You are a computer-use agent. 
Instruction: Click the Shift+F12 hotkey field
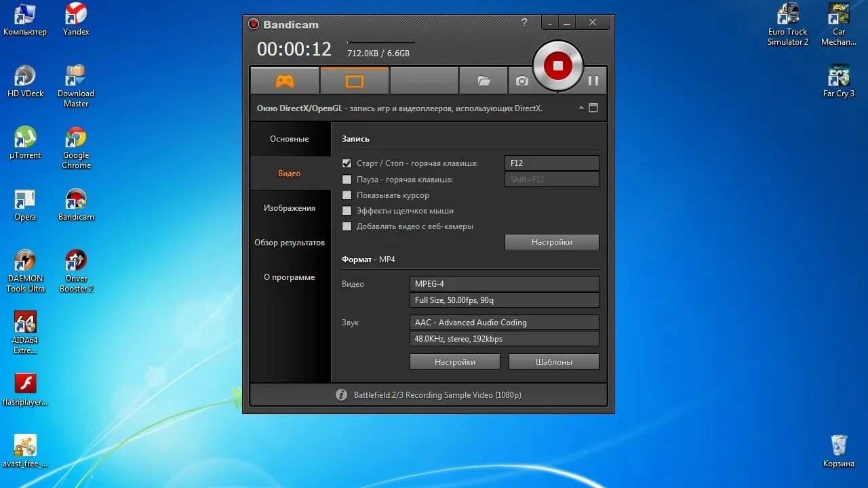pos(552,180)
